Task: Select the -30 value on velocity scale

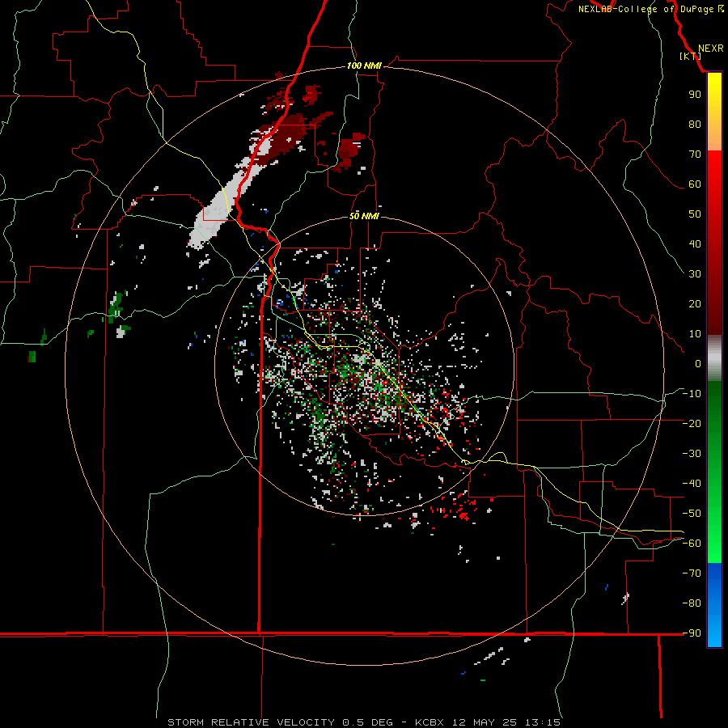Action: [692, 454]
